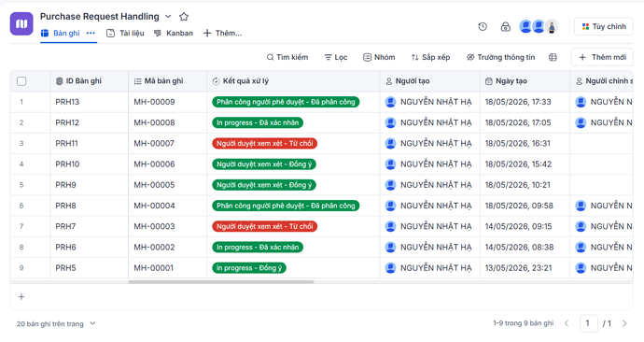Open the Lọc filter
644x342 pixels.
(x=336, y=57)
